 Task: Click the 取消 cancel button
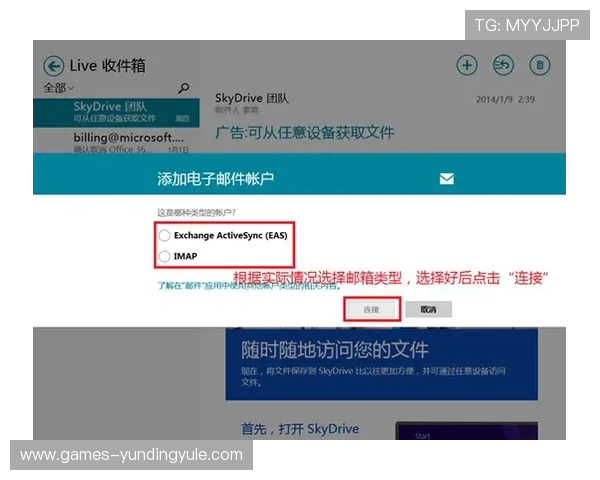click(x=428, y=309)
